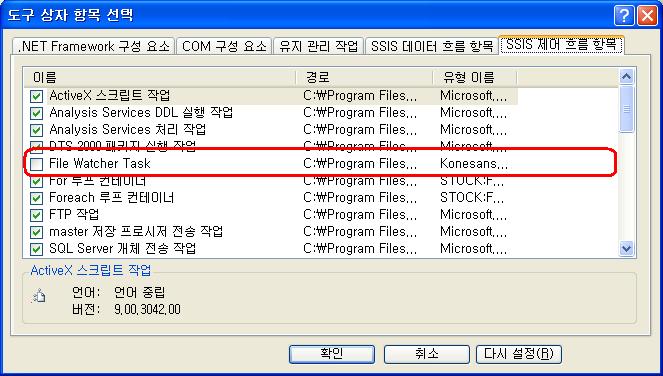The image size is (663, 376).
Task: Toggle Analysis Services 처리 작업 checkbox
Action: [x=36, y=130]
